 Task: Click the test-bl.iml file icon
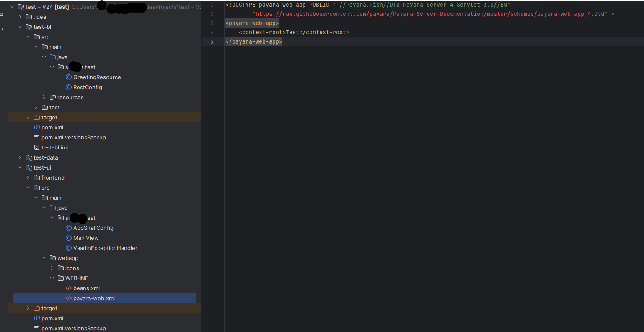tap(37, 148)
